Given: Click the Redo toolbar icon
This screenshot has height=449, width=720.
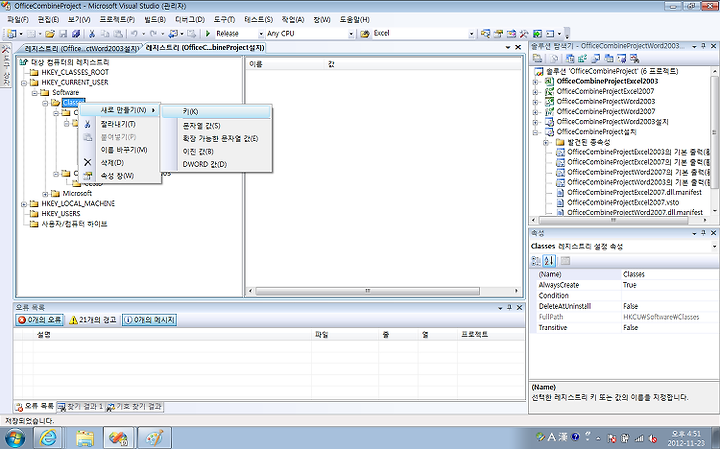Looking at the screenshot, I should click(153, 34).
